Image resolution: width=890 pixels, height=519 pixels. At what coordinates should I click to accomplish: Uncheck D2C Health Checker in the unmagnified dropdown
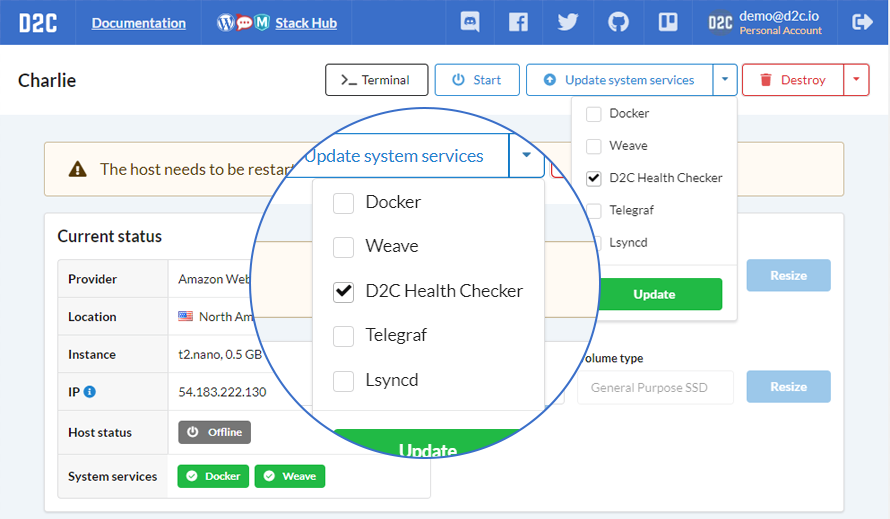tap(594, 178)
